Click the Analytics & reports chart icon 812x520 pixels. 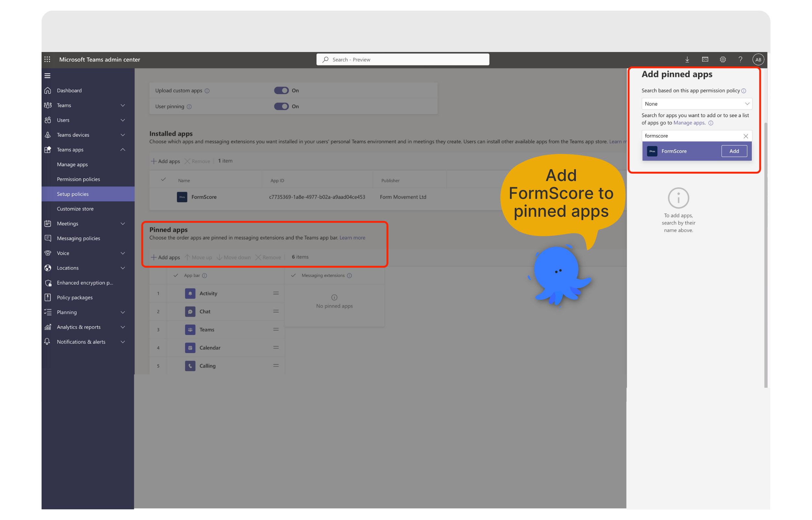coord(47,327)
